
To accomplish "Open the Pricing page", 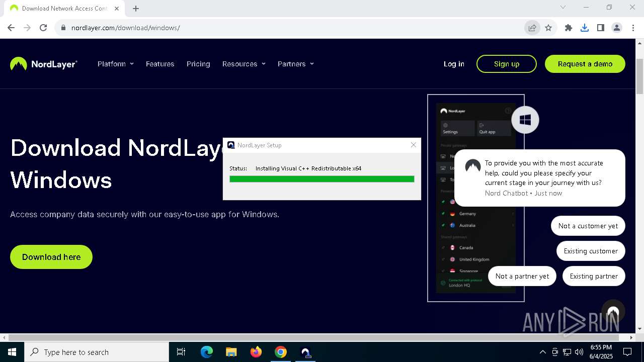I will [198, 64].
